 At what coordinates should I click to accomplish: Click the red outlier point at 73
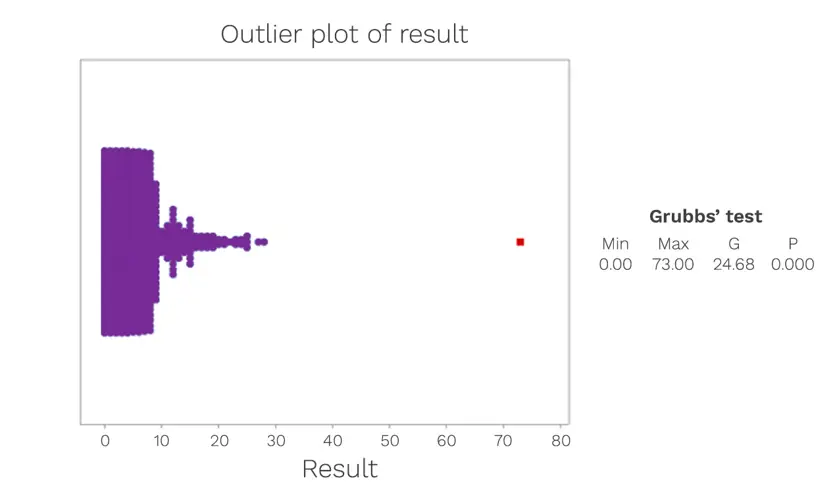[x=520, y=242]
